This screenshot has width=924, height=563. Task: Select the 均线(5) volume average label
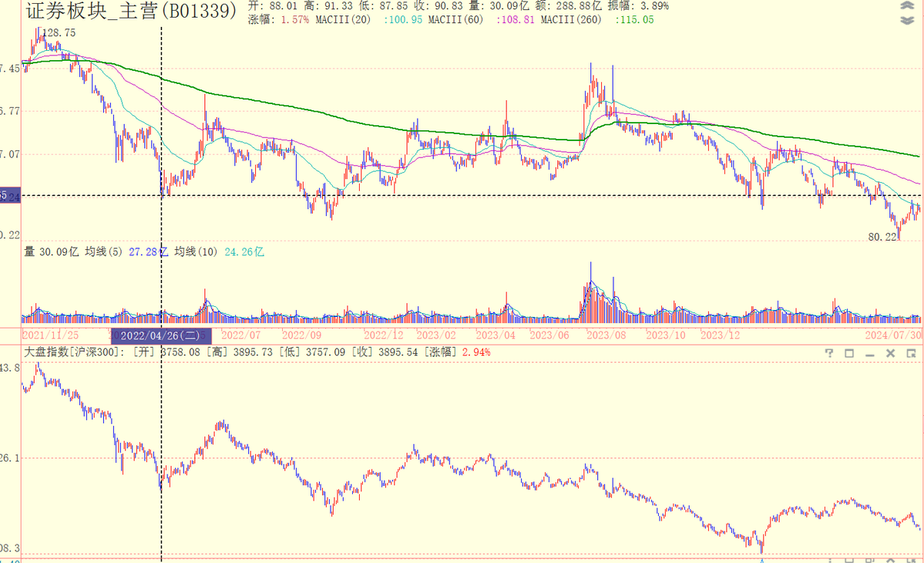pos(104,251)
